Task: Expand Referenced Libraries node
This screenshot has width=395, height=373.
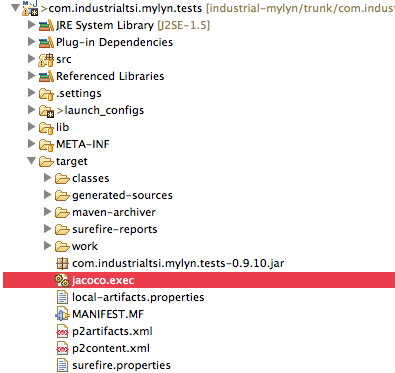Action: pos(32,75)
